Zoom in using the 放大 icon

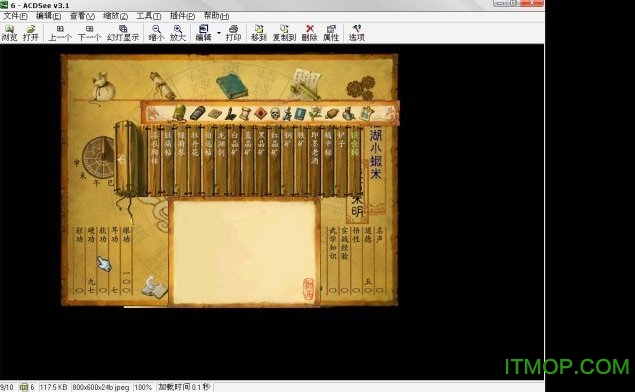coord(177,33)
